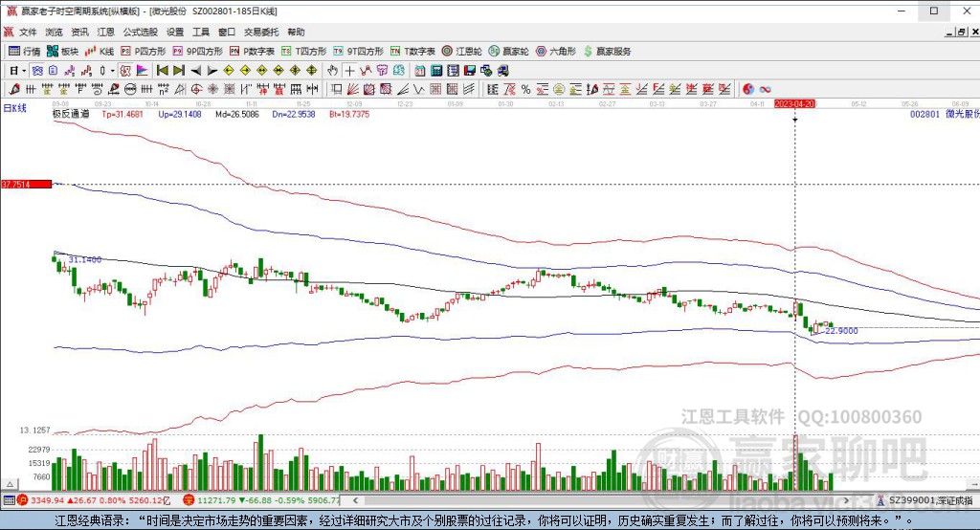This screenshot has width=980, height=530.
Task: Click the red 37.7514 price label
Action: pyautogui.click(x=26, y=185)
